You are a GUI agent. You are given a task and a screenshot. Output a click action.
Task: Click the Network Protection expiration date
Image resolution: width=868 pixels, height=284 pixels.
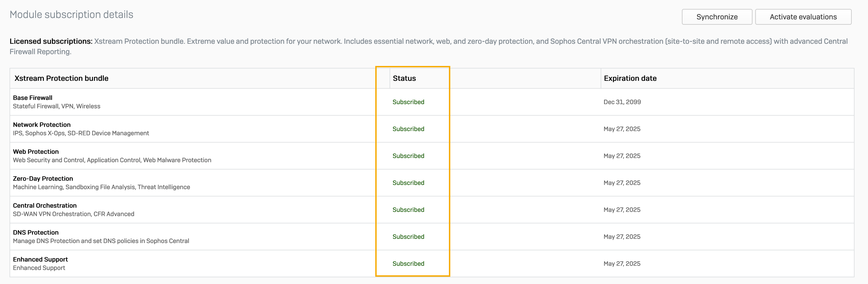(622, 129)
